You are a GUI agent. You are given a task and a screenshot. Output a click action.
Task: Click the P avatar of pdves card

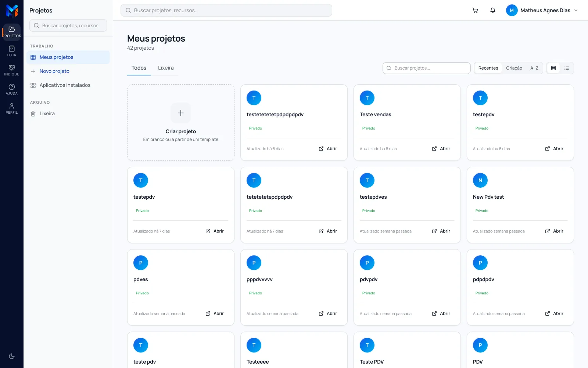coord(141,263)
